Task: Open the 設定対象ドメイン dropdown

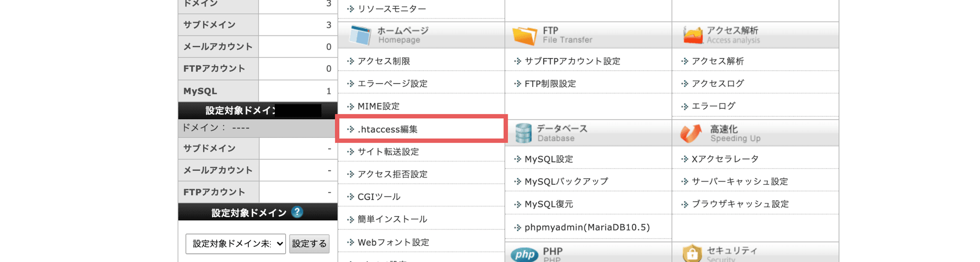Action: pos(235,243)
